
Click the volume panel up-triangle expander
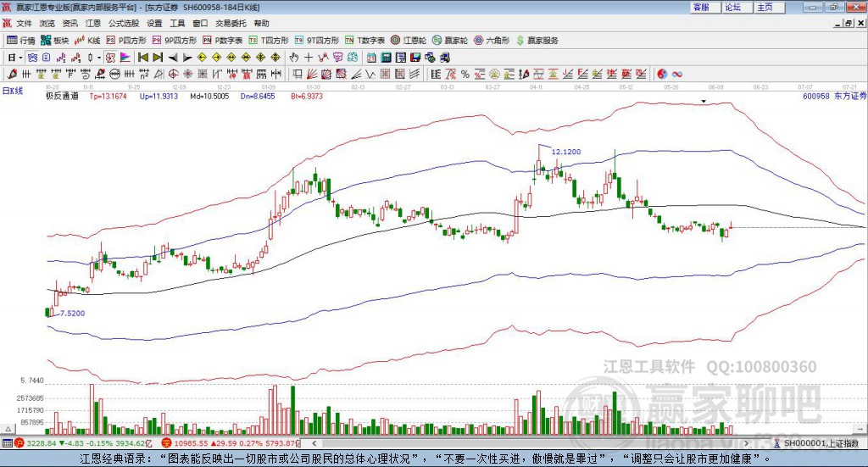coord(8,429)
